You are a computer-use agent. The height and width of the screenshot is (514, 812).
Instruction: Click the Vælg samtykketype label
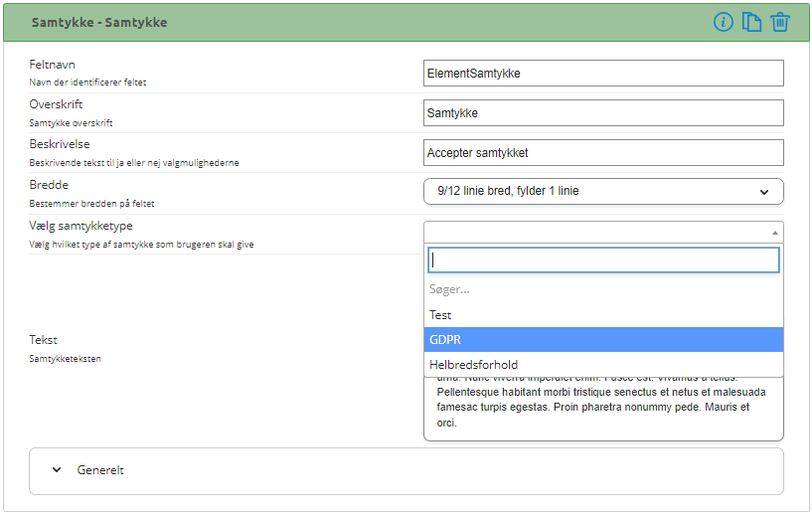point(81,226)
